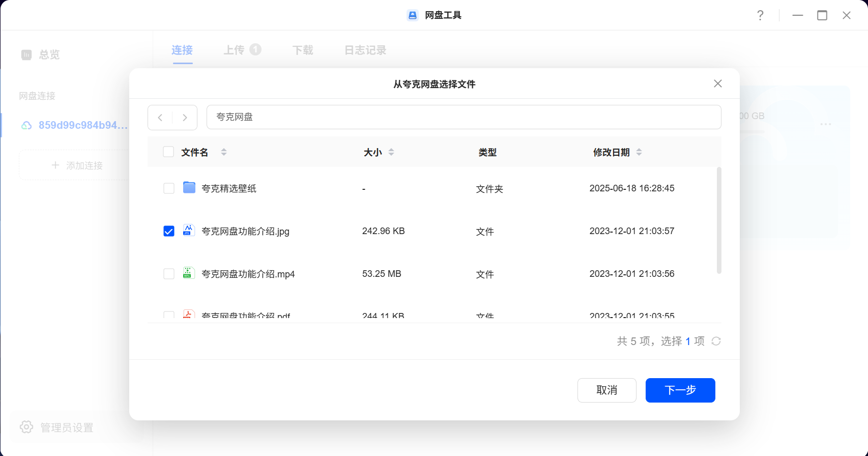
Task: Open 管理员设置 at sidebar bottom
Action: [67, 427]
